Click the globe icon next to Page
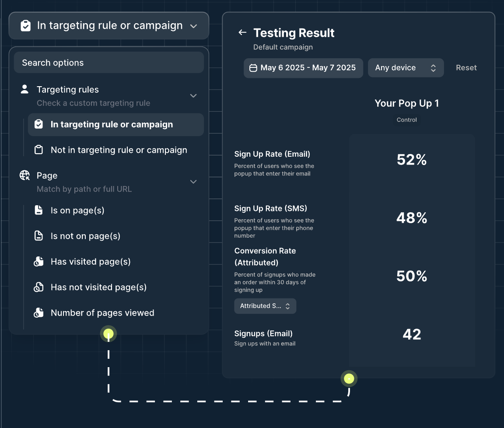 [25, 175]
